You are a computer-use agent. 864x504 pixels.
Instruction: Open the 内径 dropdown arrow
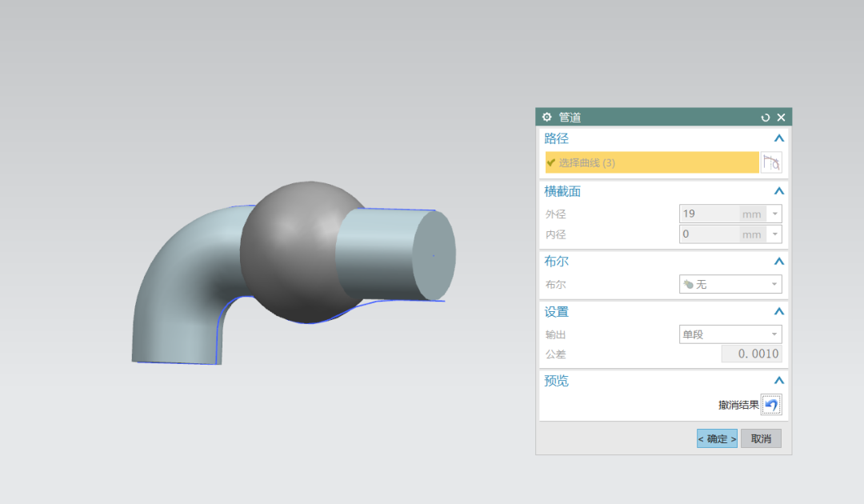[x=774, y=234]
